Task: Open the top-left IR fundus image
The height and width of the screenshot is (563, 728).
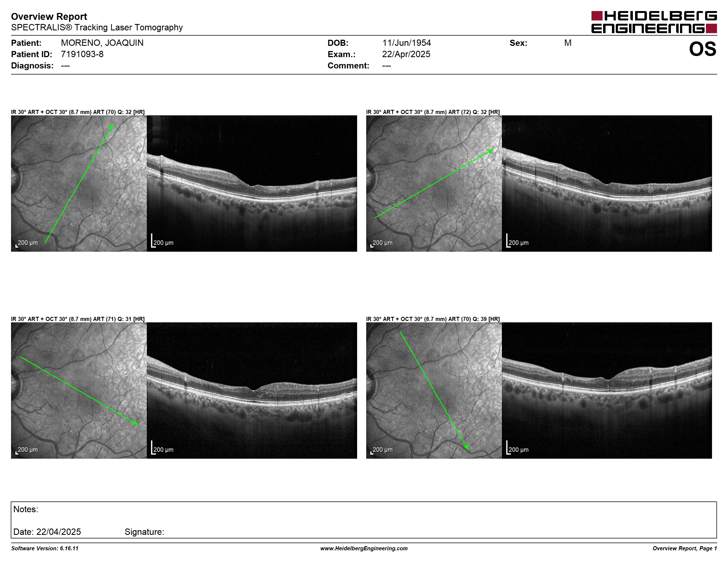Action: tap(79, 184)
